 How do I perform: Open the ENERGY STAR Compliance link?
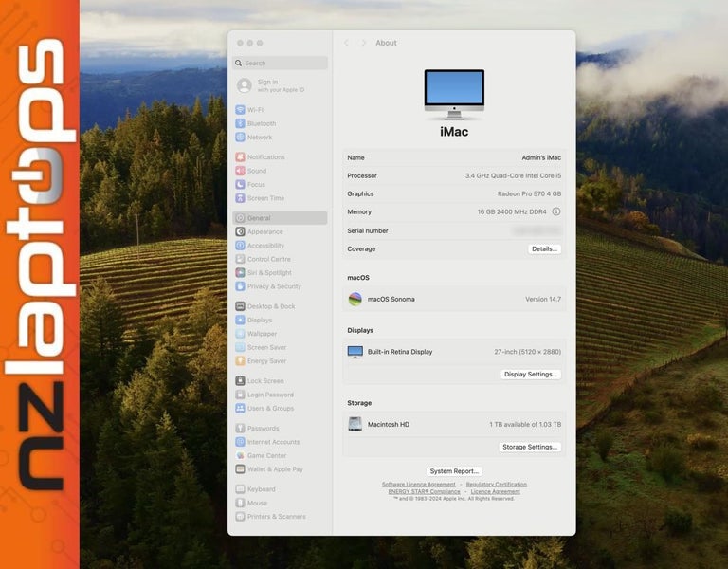coord(424,491)
